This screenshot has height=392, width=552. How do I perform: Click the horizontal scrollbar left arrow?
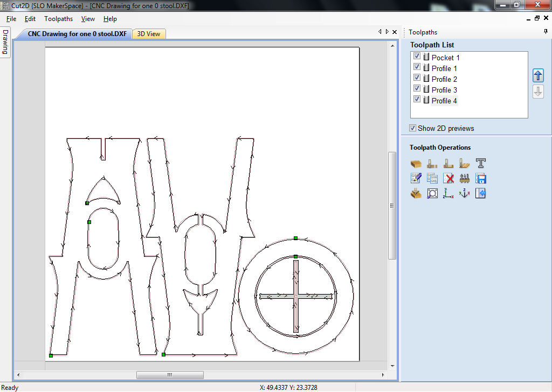(18, 375)
